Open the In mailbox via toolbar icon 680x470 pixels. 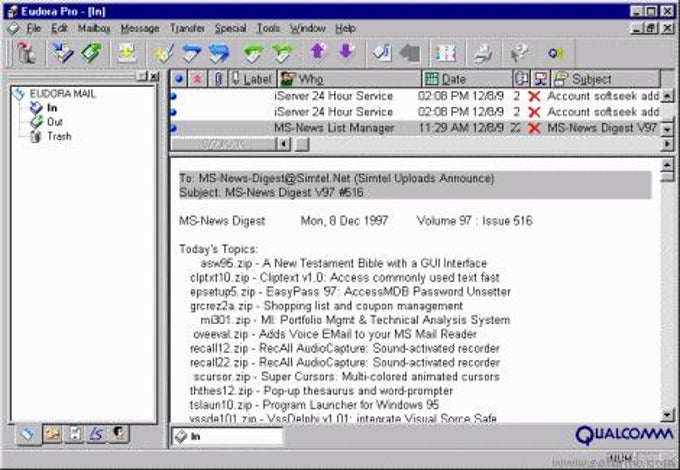click(63, 53)
